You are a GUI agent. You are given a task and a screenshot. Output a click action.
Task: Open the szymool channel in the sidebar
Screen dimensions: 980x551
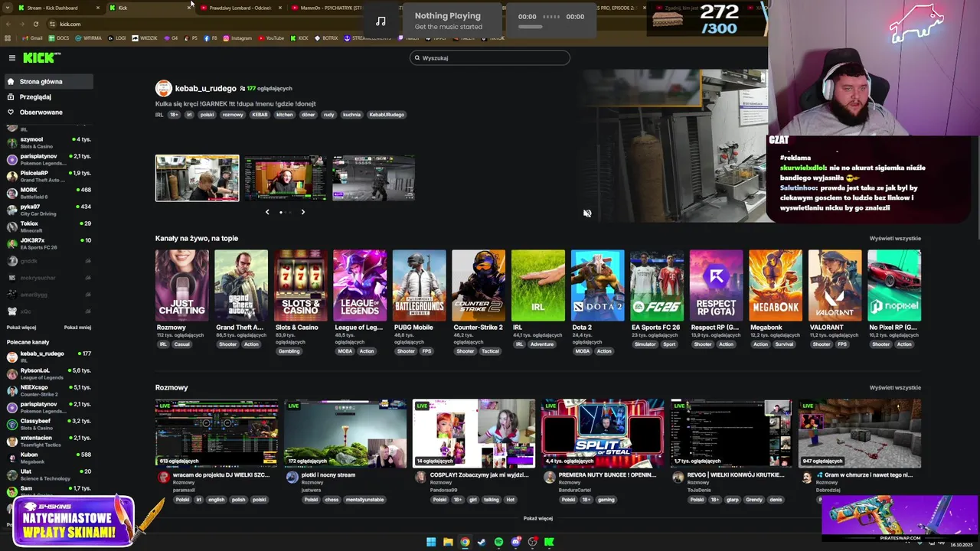click(47, 142)
